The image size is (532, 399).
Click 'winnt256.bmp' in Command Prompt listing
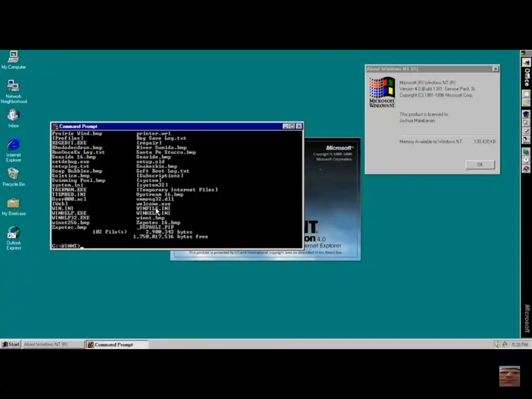point(71,222)
